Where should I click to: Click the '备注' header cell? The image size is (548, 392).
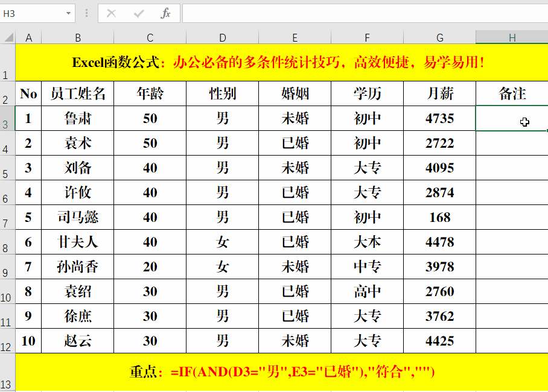point(512,93)
